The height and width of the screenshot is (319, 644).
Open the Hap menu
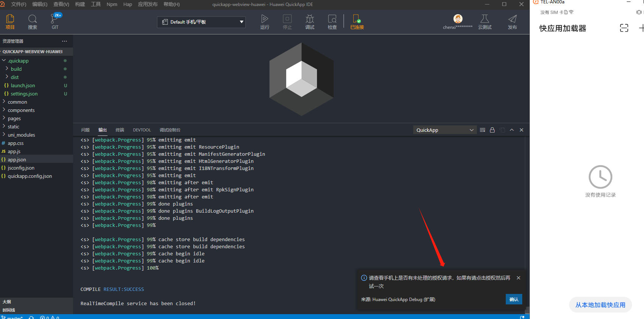point(127,4)
